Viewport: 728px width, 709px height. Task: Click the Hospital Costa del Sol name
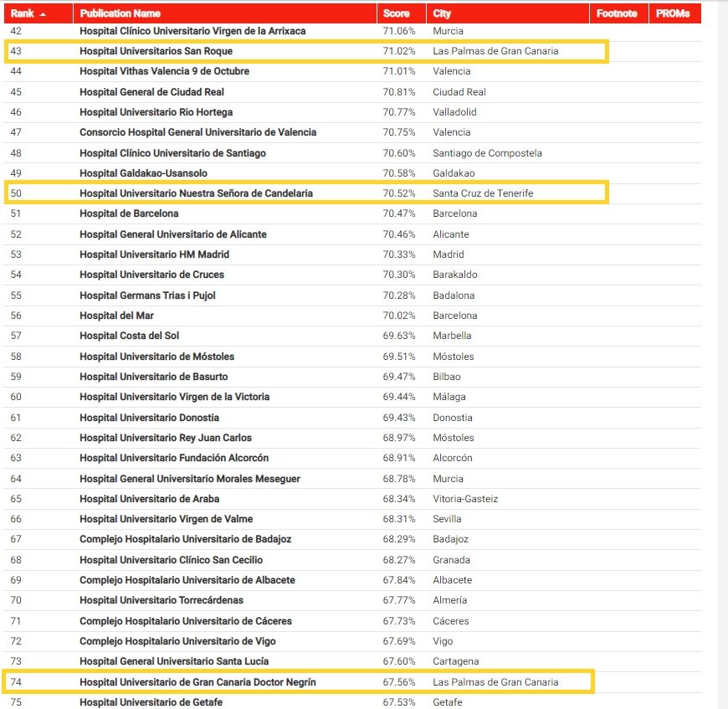[x=129, y=336]
